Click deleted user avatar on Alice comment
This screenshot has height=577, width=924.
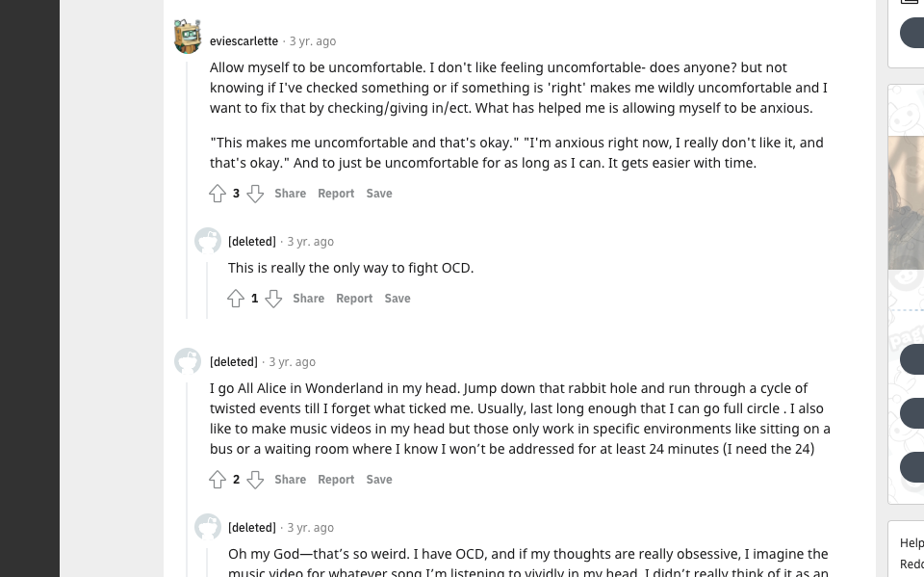[x=188, y=361]
